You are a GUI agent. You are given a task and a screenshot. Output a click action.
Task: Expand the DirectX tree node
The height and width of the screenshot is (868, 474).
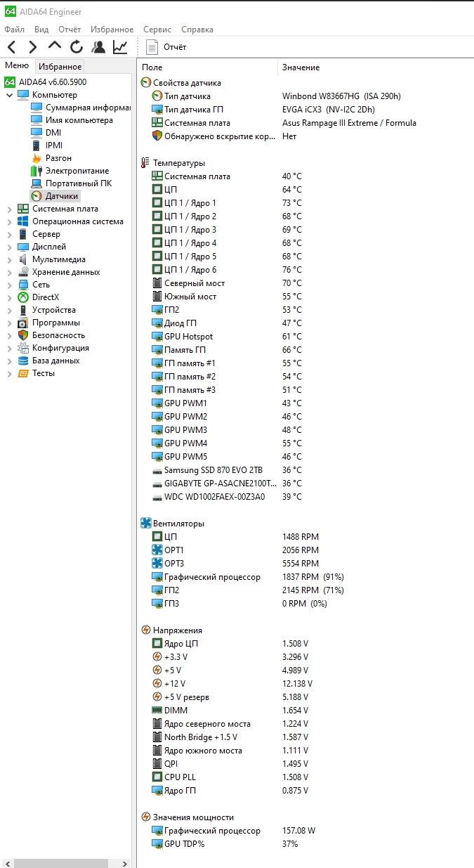9,297
